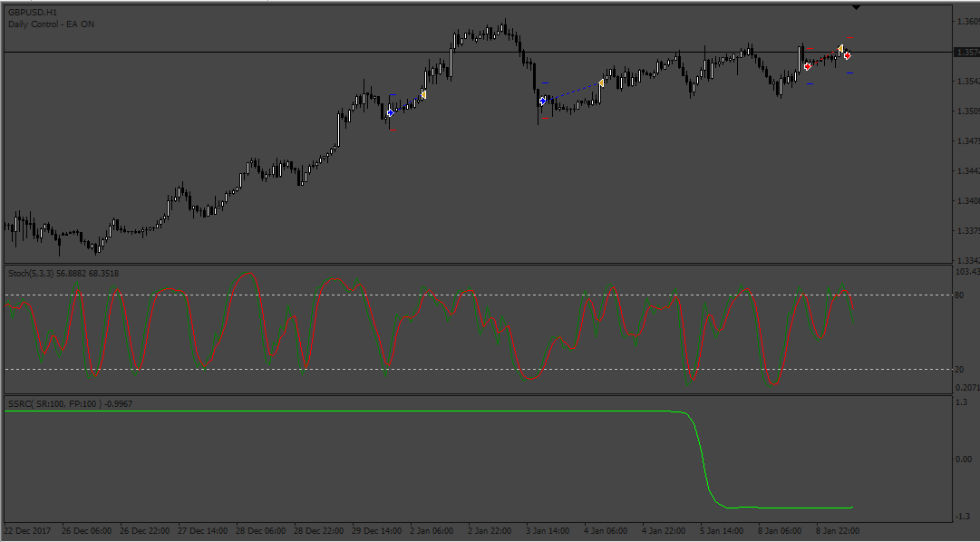Image resolution: width=980 pixels, height=542 pixels.
Task: Click blue take-profit dash above 3 Jan buy arrow
Action: [545, 82]
